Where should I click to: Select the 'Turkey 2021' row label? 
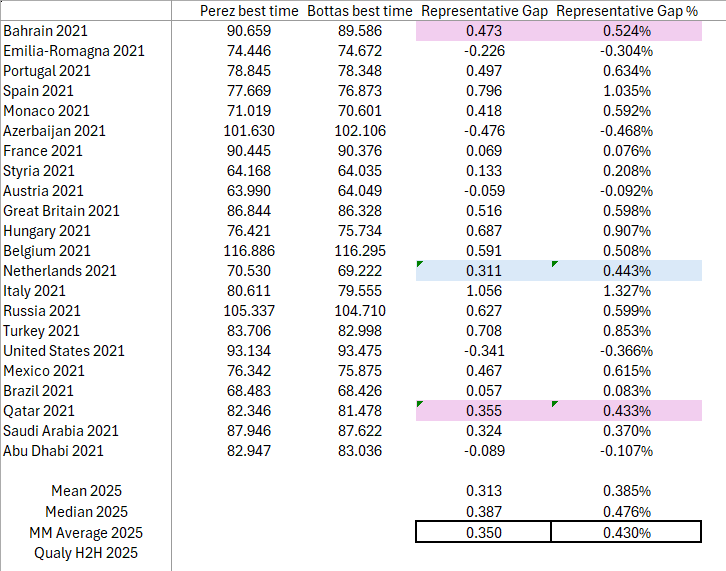[42, 331]
